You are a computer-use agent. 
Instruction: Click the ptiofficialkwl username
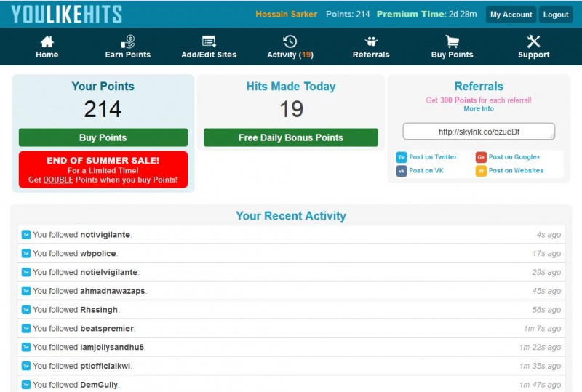(x=105, y=366)
